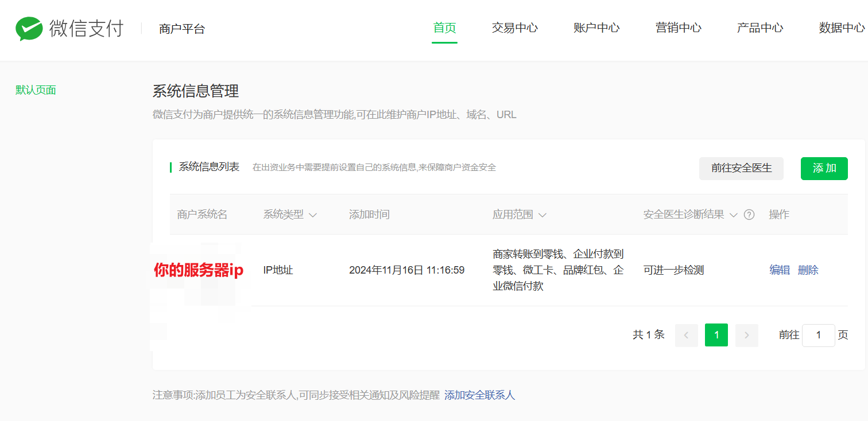The image size is (868, 421).
Task: Click the 操作 column header
Action: tap(779, 215)
